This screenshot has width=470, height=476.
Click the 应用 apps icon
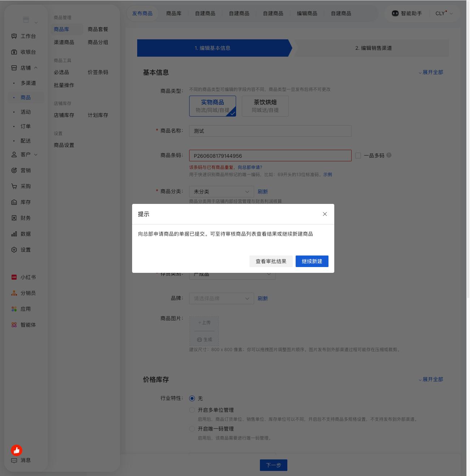click(x=14, y=309)
